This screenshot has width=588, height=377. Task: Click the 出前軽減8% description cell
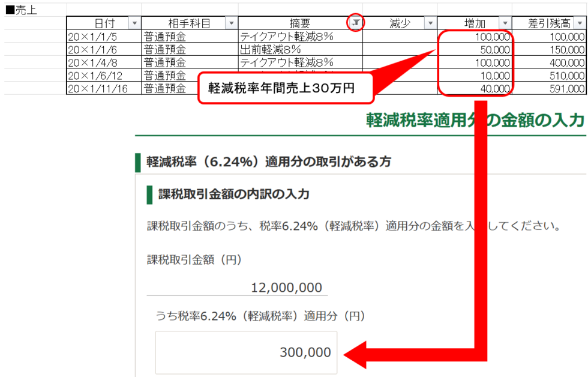[x=300, y=49]
